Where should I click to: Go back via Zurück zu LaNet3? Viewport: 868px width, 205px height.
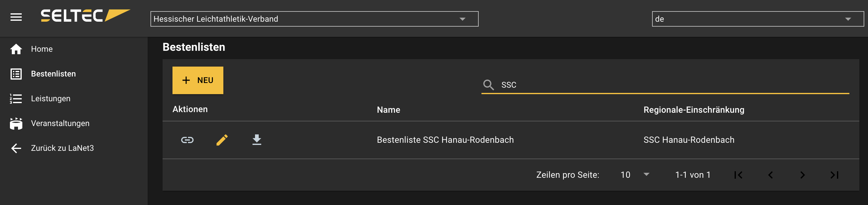pos(62,148)
